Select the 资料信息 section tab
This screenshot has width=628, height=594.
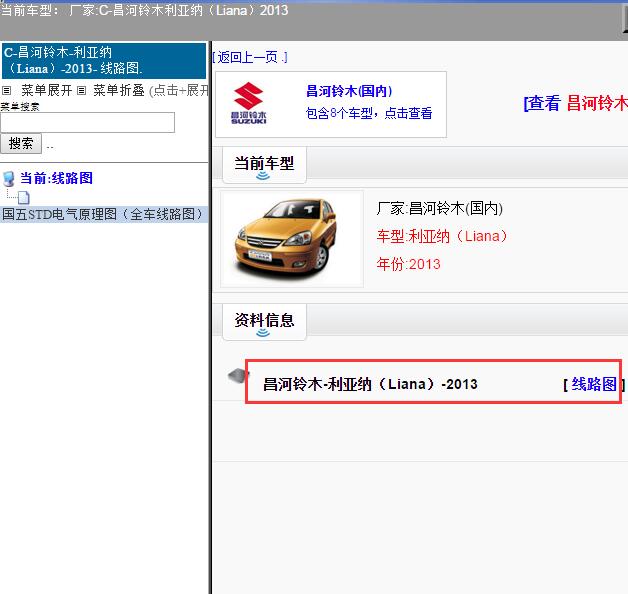(x=264, y=322)
